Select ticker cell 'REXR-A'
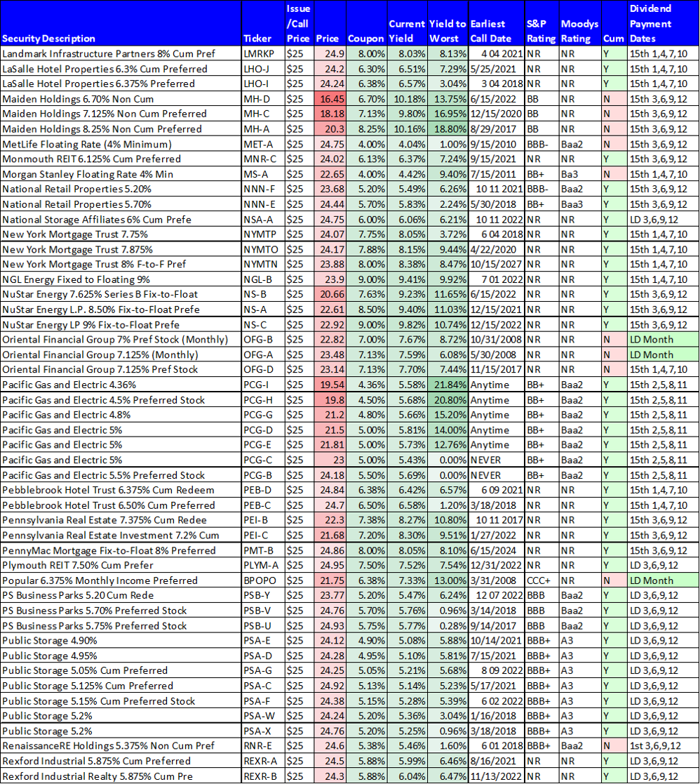Screen dimensions: 700x784 point(263,761)
